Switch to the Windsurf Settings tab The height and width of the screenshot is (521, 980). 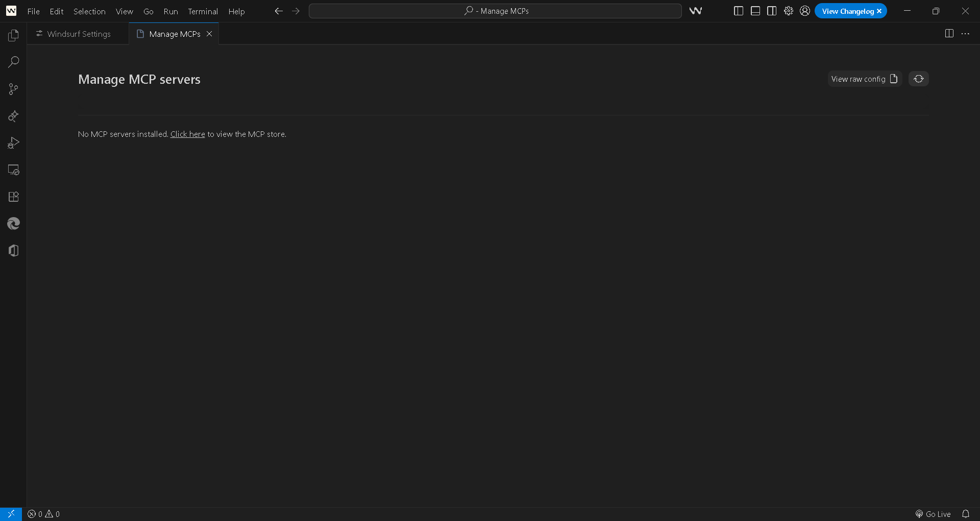click(x=79, y=34)
